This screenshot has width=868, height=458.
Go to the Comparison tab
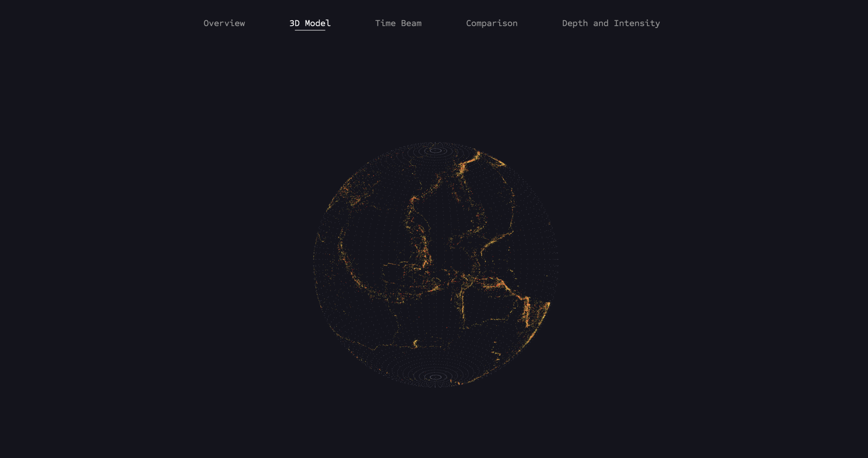click(491, 23)
